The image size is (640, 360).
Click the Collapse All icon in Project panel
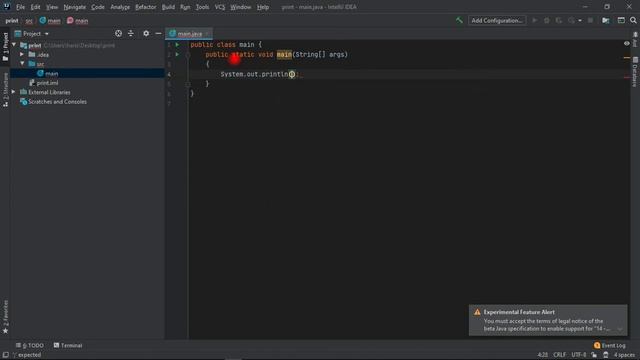click(131, 33)
